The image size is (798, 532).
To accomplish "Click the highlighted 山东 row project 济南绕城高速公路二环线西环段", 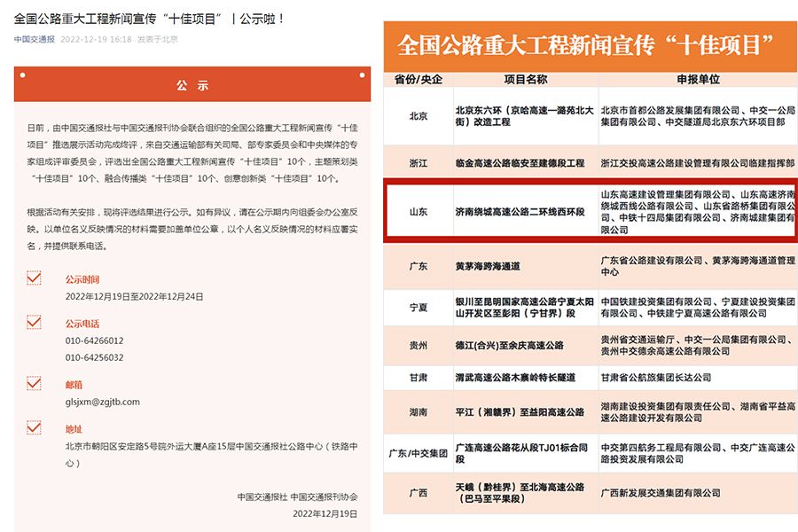I will pos(514,211).
